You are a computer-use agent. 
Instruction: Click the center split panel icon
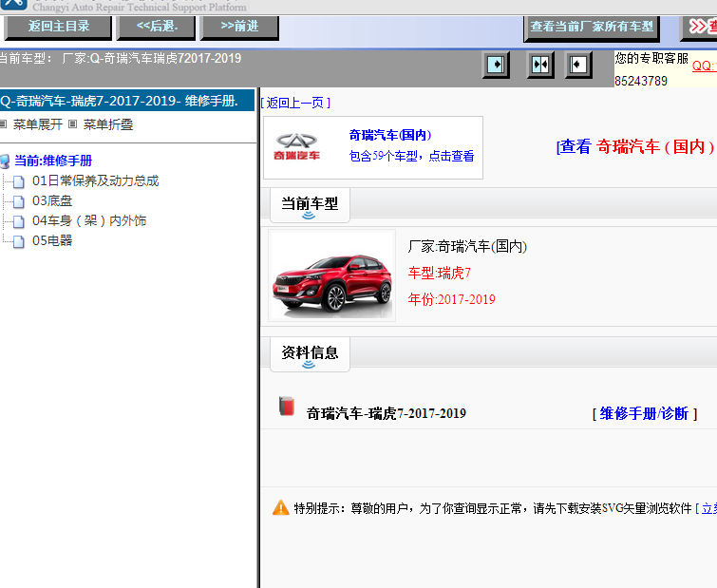click(540, 65)
